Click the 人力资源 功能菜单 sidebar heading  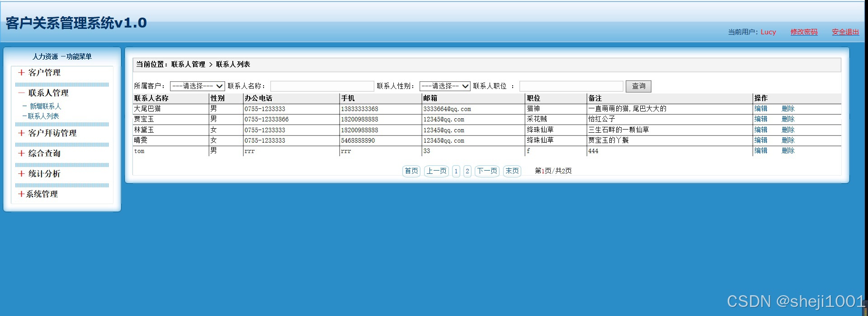tap(62, 56)
